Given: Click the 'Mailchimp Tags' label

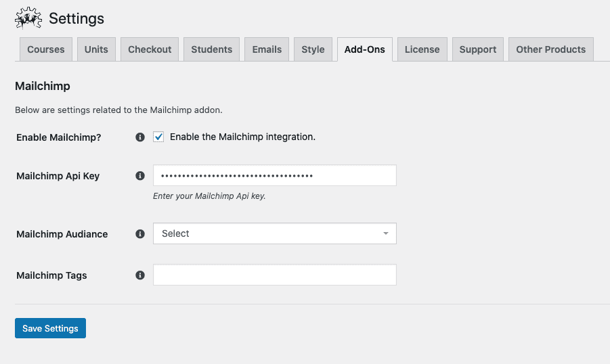Looking at the screenshot, I should (51, 275).
